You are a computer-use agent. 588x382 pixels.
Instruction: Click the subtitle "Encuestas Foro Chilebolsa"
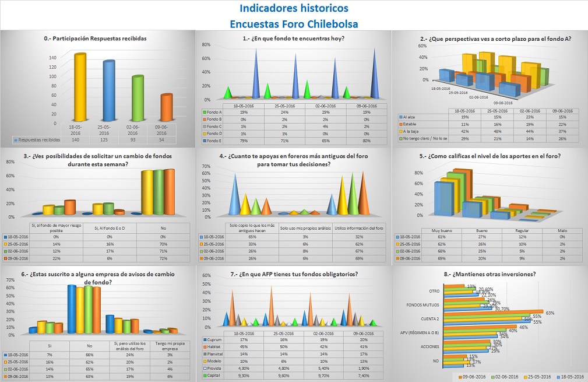[294, 24]
